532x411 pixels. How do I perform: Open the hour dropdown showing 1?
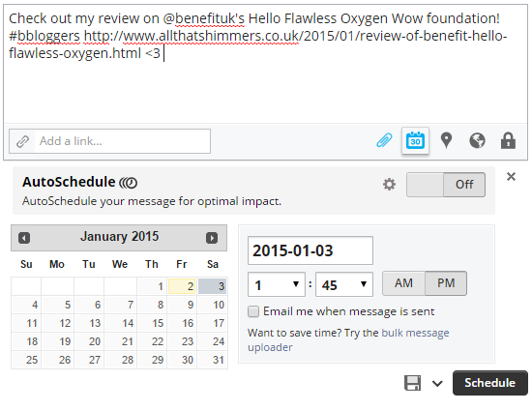[277, 284]
